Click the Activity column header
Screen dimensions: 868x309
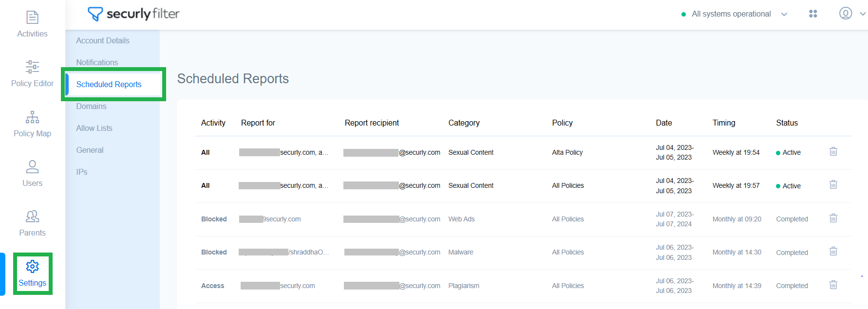click(213, 123)
